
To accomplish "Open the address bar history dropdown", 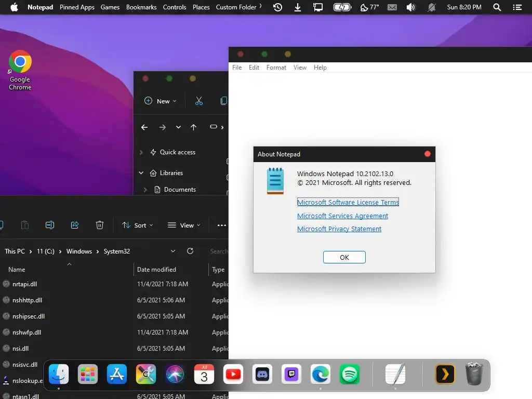I will [173, 251].
